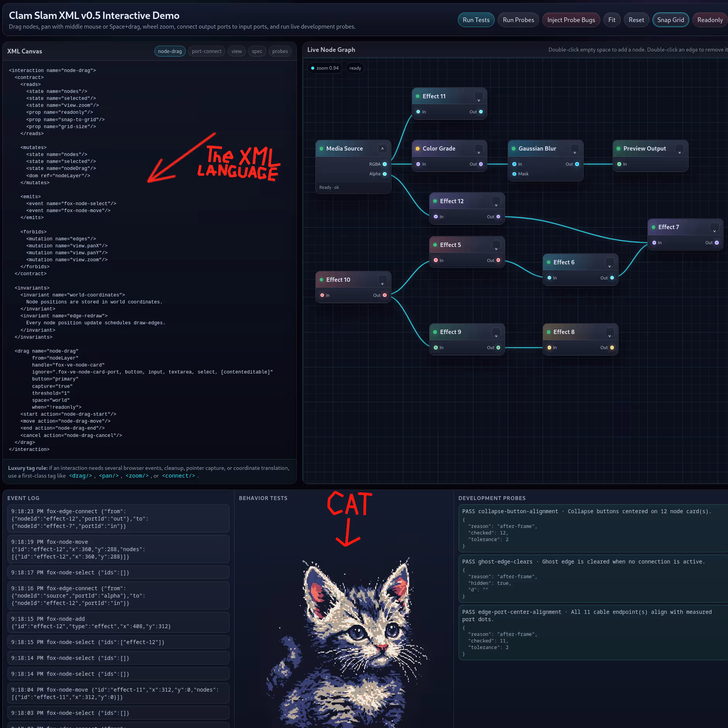Select the Media Source node title
This screenshot has width=728, height=728.
344,149
